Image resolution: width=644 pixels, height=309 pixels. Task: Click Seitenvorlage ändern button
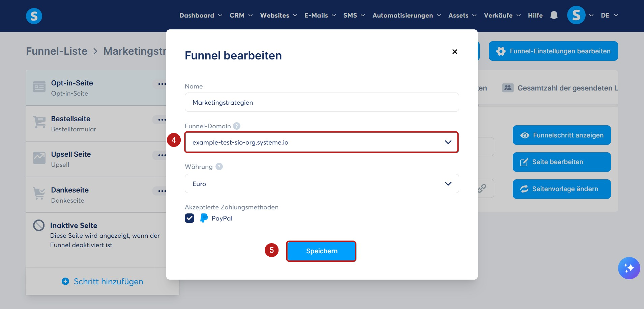[x=562, y=189]
